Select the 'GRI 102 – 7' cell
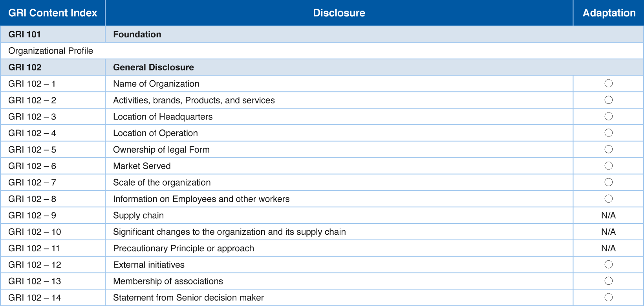Screen dimensions: 644x306 pyautogui.click(x=53, y=182)
